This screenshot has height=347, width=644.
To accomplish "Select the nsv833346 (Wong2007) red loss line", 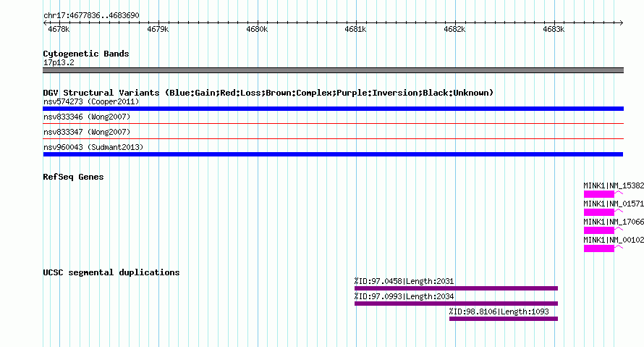I will (333, 123).
